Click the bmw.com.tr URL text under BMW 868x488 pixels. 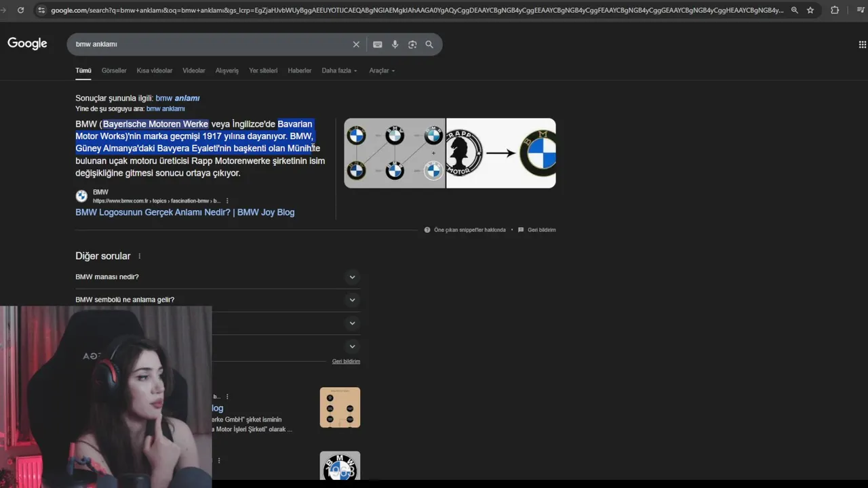[157, 201]
